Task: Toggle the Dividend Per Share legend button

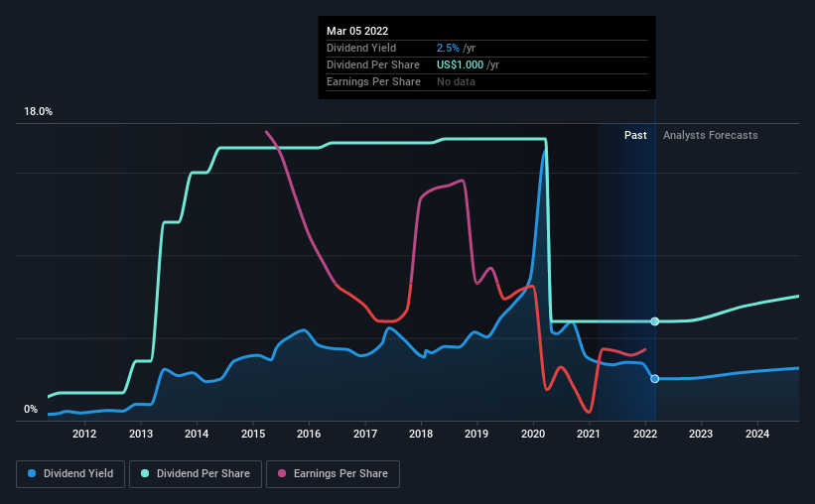Action: 196,474
